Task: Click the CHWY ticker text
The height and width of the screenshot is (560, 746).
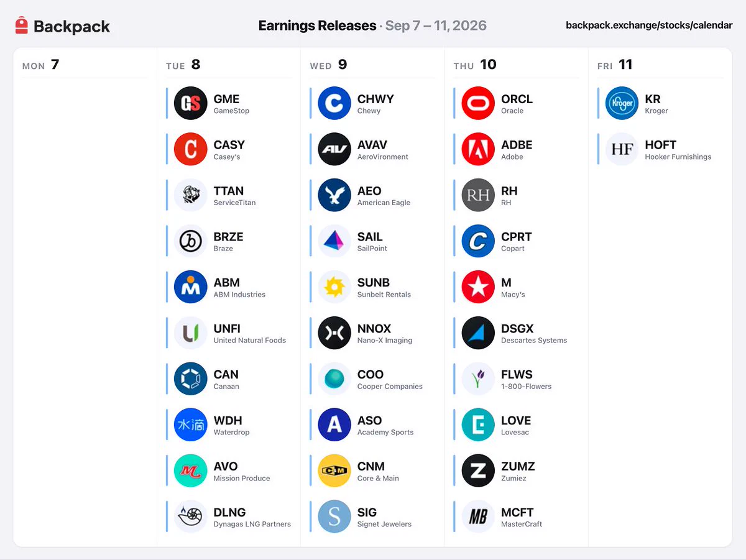Action: 375,99
